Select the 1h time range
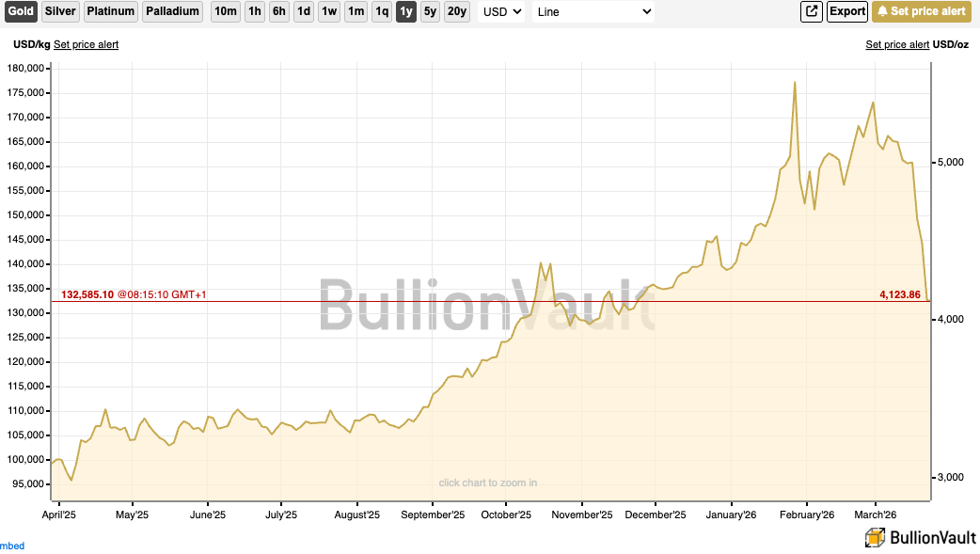This screenshot has width=980, height=554. point(254,11)
